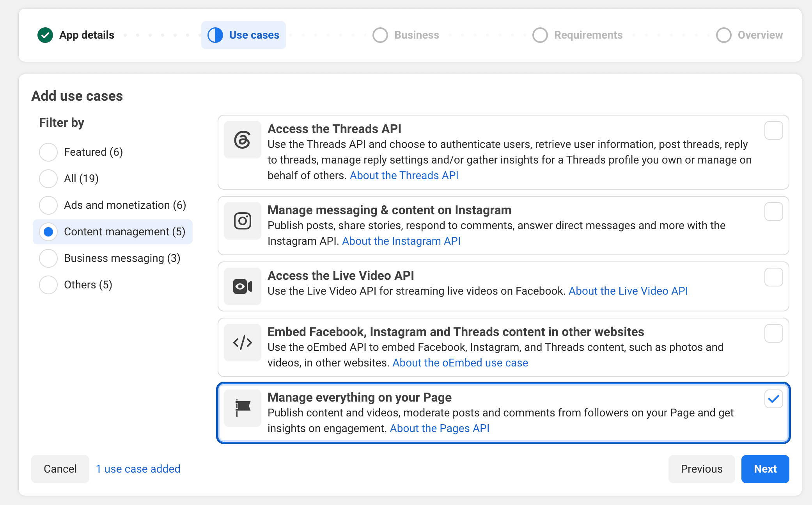The width and height of the screenshot is (812, 505).
Task: Click the Previous button
Action: 702,469
